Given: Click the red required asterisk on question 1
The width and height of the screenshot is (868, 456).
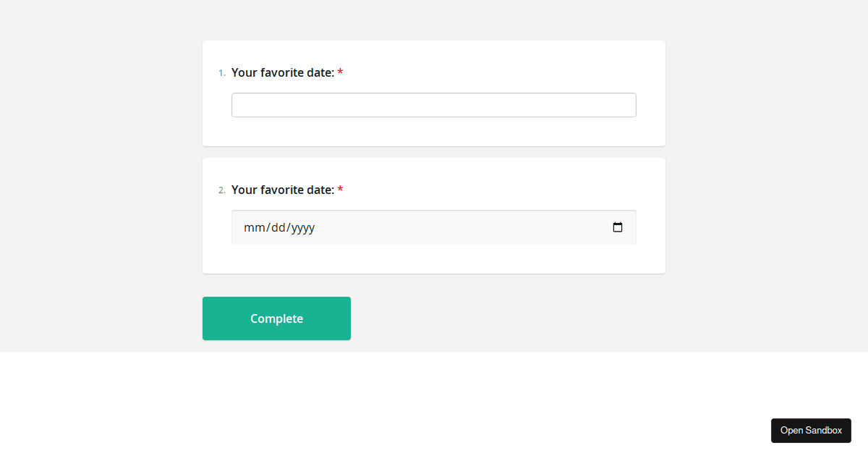Looking at the screenshot, I should [x=340, y=72].
